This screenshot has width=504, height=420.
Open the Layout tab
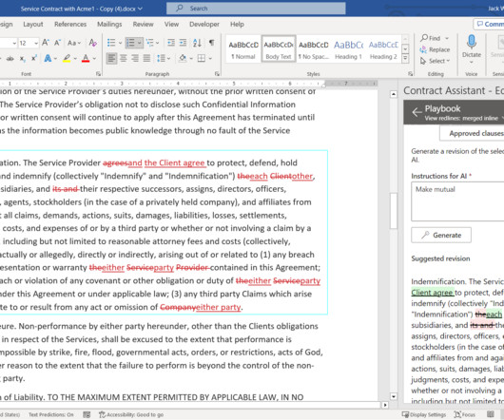click(x=32, y=25)
